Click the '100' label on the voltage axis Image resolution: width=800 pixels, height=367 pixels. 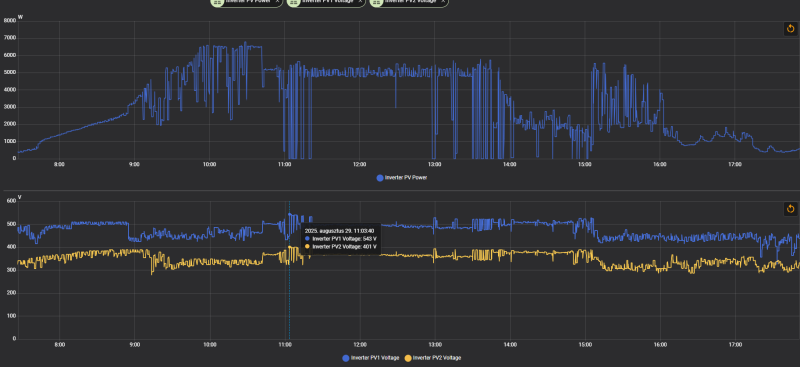pyautogui.click(x=11, y=316)
